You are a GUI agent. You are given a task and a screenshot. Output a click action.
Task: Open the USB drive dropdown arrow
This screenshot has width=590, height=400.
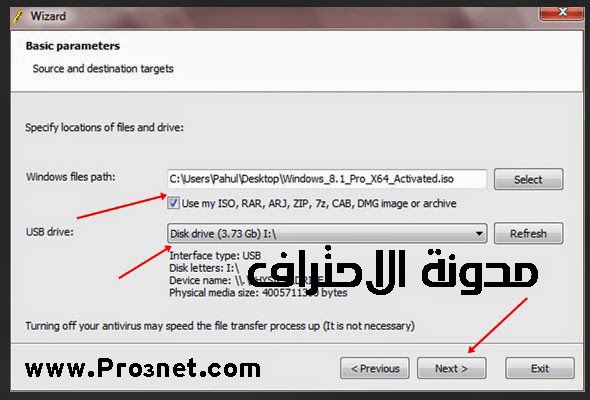[x=479, y=233]
